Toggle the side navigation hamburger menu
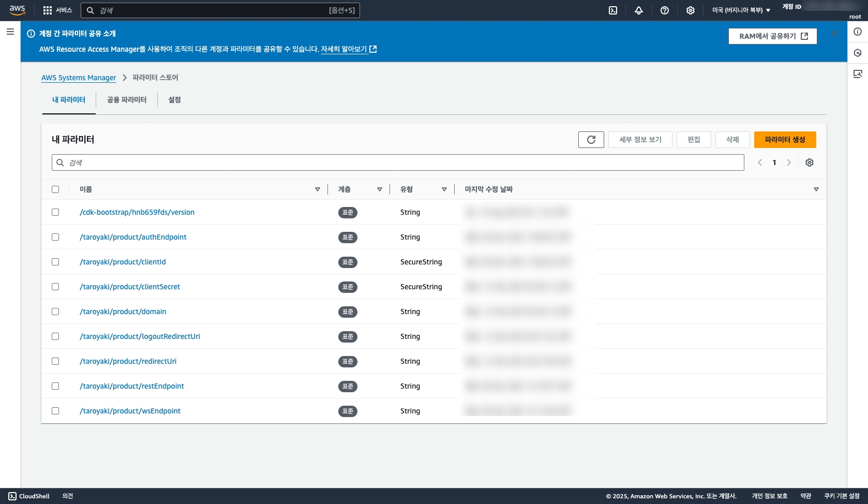This screenshot has height=504, width=868. (x=10, y=32)
